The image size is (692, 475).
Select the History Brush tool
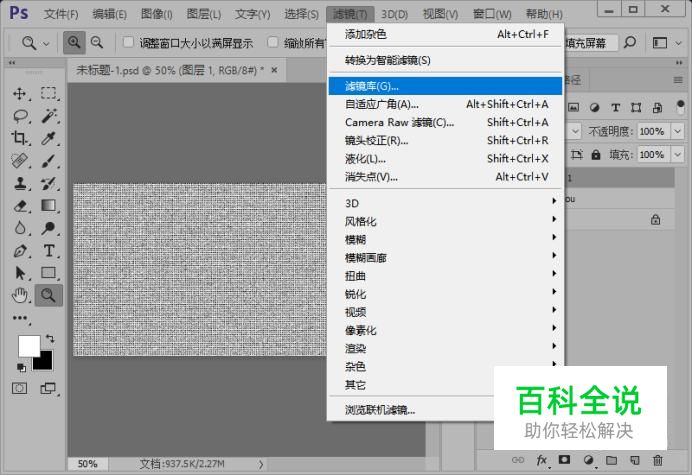click(49, 183)
